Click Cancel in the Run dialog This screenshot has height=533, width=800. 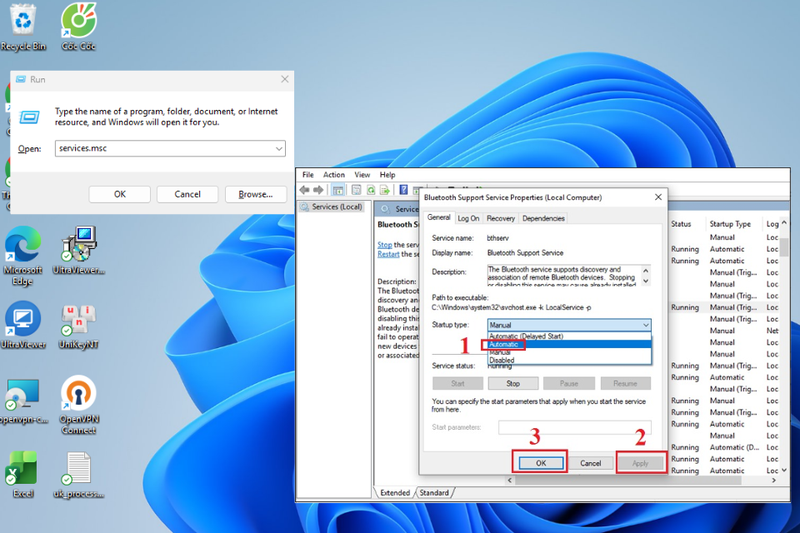[187, 194]
